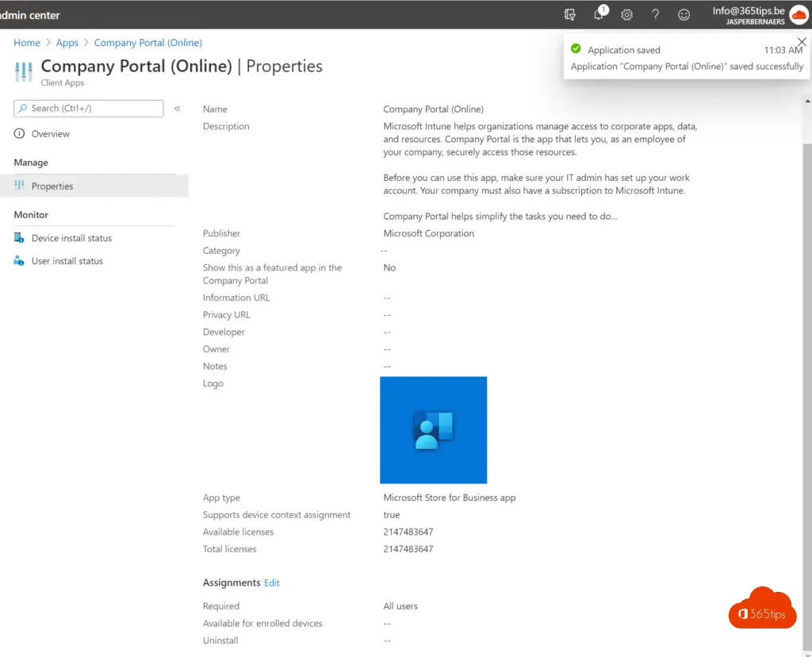Open the notifications bell
Viewport: 812px width, 657px height.
[599, 13]
